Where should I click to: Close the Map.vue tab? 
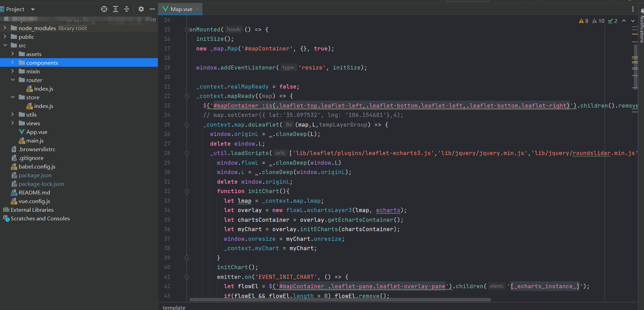(x=197, y=9)
